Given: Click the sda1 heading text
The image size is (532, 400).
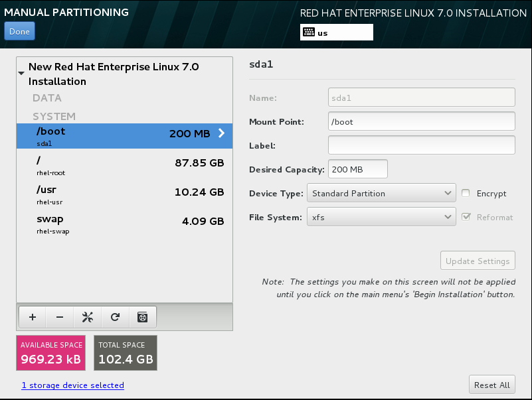Looking at the screenshot, I should [261, 64].
